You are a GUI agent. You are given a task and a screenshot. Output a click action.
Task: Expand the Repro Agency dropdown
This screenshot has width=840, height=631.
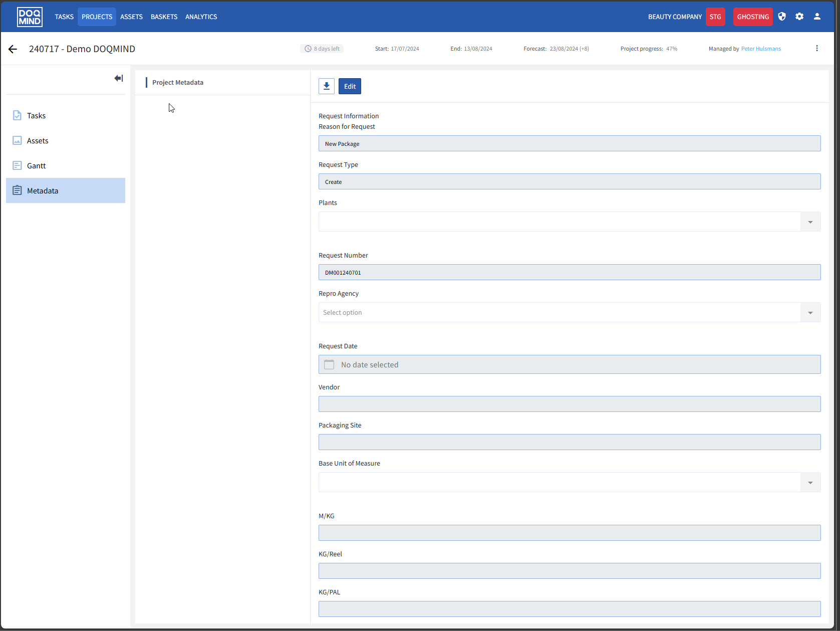810,312
